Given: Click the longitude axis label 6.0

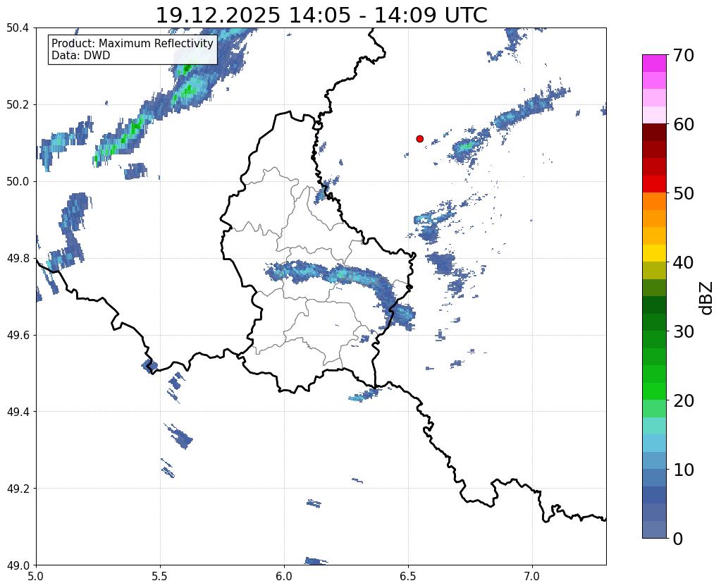Looking at the screenshot, I should click(284, 576).
